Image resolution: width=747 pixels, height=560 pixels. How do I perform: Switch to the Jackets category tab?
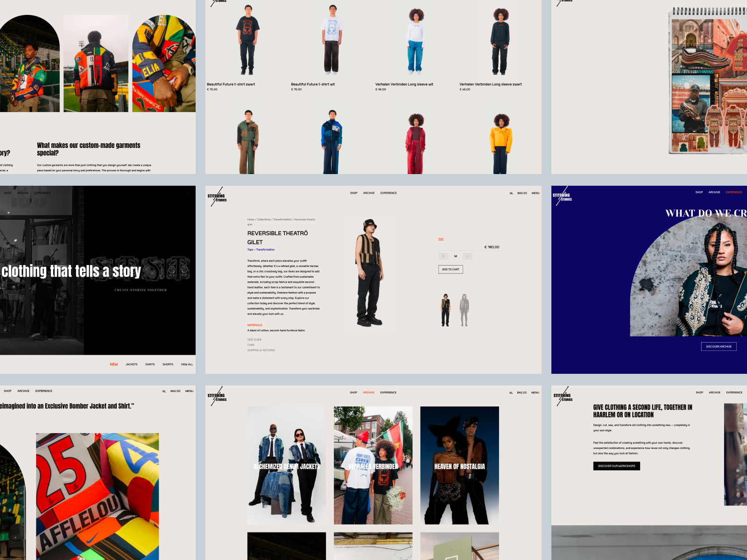point(131,364)
